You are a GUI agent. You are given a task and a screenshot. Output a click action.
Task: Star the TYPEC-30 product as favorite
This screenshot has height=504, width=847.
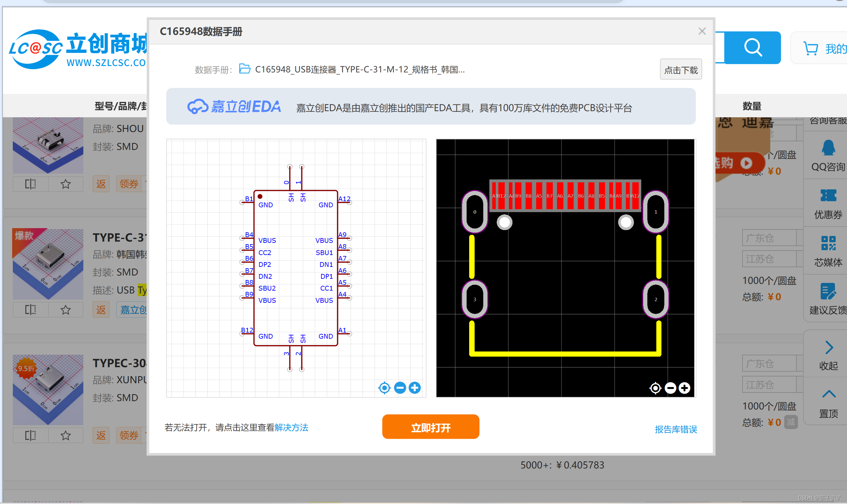[x=66, y=435]
